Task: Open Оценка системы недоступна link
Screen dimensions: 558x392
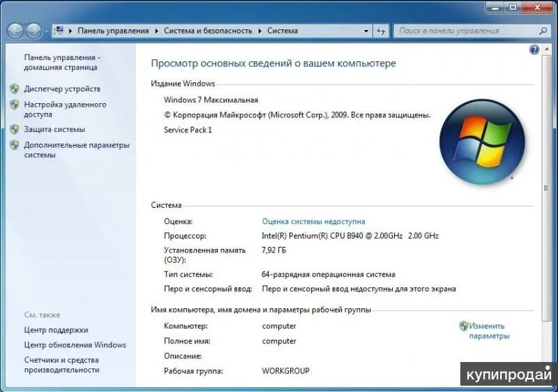Action: tap(313, 222)
